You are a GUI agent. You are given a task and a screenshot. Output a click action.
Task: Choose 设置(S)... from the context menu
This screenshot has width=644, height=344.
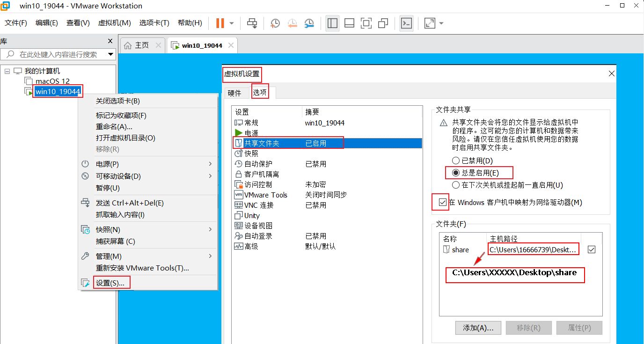point(110,283)
